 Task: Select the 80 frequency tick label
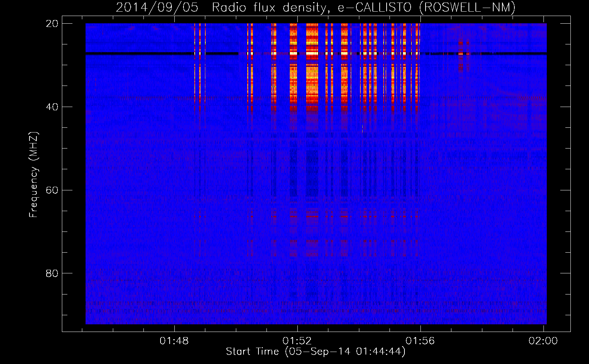(x=52, y=273)
